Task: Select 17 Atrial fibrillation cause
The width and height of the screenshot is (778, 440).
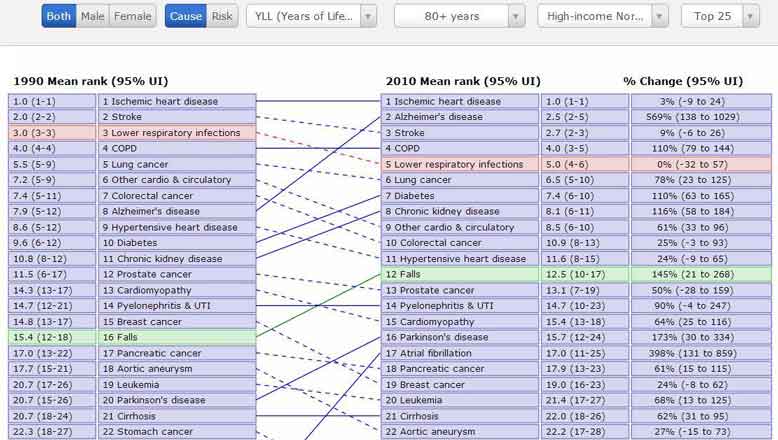Action: coord(459,353)
